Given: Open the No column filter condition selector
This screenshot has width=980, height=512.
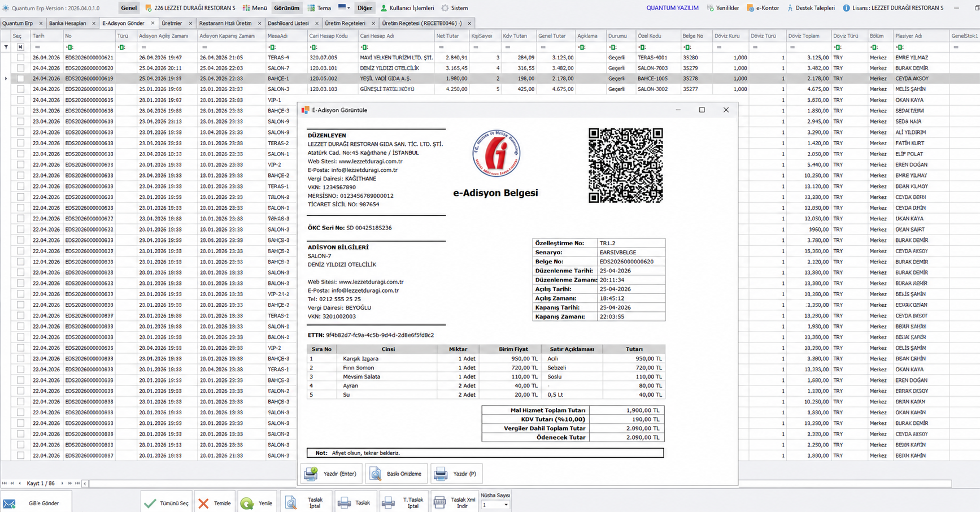Looking at the screenshot, I should [69, 47].
